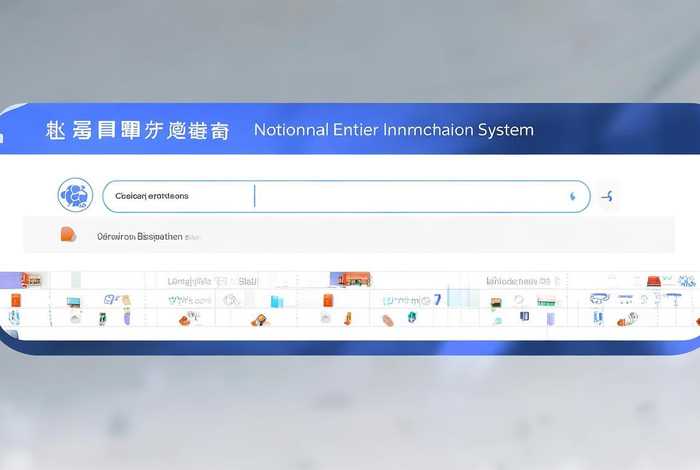Click the blue 'S' icon

[x=109, y=299]
